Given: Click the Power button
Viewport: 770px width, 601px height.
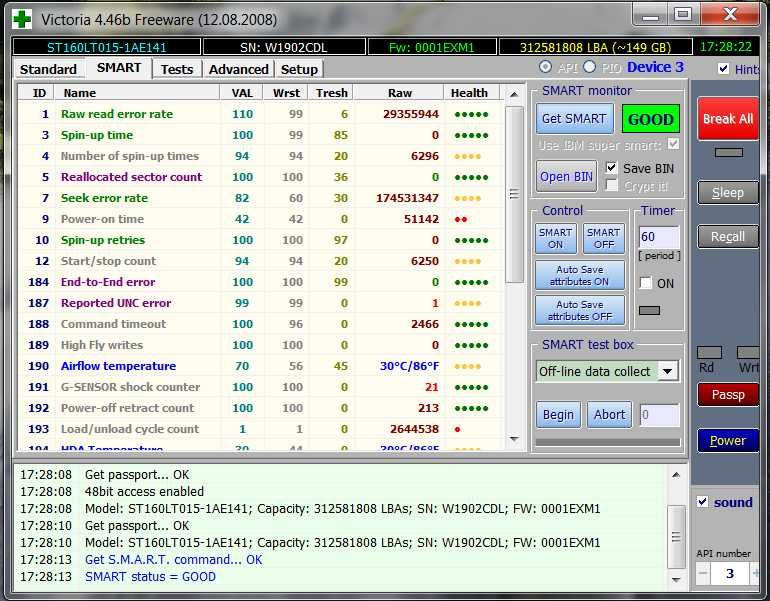Looking at the screenshot, I should click(728, 440).
